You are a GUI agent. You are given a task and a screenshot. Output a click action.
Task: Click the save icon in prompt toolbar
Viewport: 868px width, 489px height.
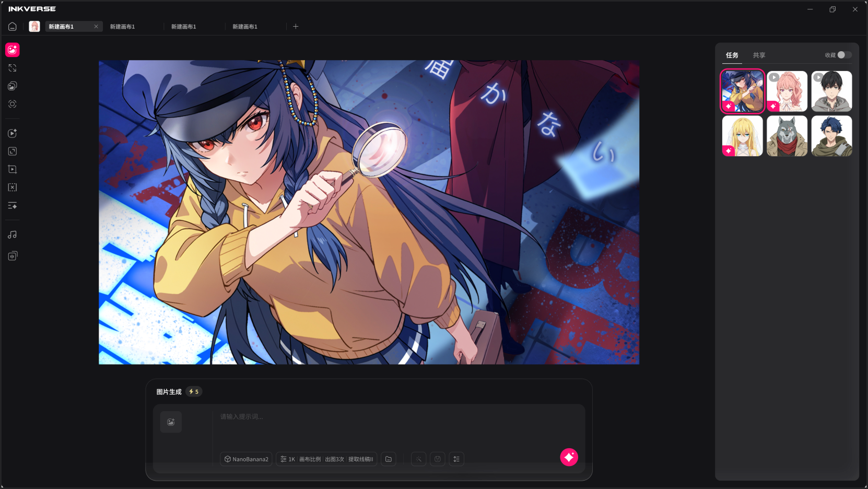click(x=438, y=459)
